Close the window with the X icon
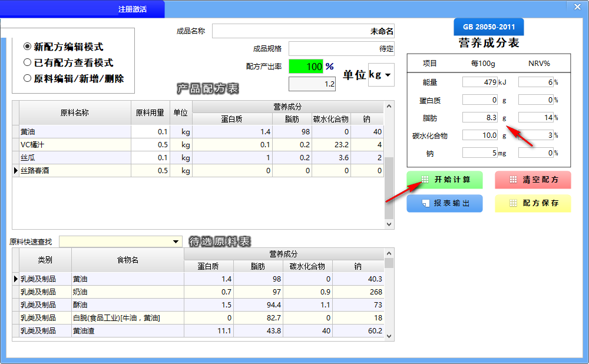This screenshot has width=589, height=364. point(576,6)
